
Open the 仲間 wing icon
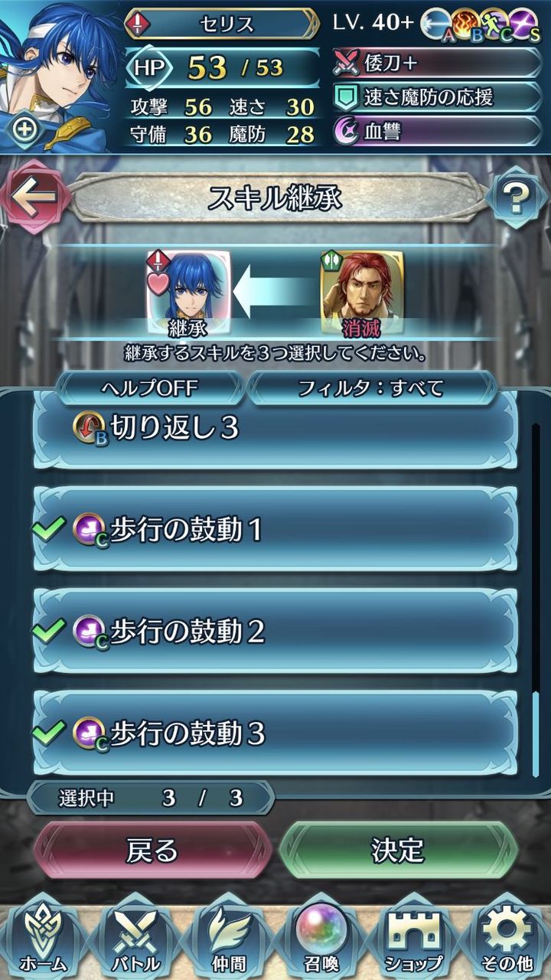[229, 936]
